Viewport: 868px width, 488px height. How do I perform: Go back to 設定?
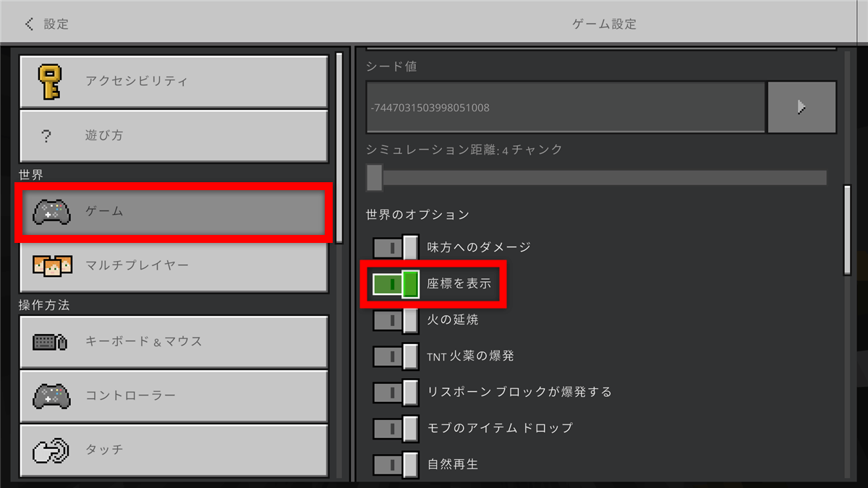[x=46, y=24]
